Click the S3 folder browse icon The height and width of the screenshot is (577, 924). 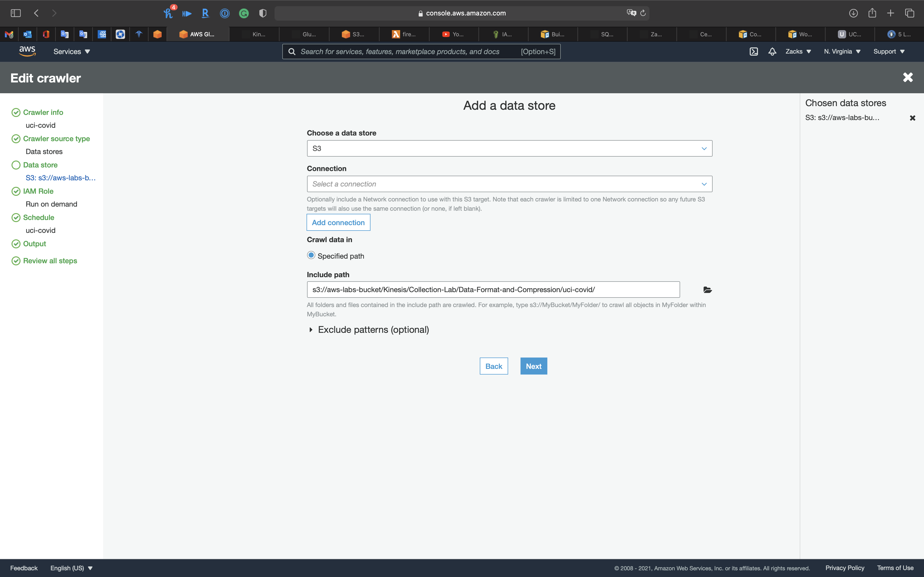[x=707, y=290]
